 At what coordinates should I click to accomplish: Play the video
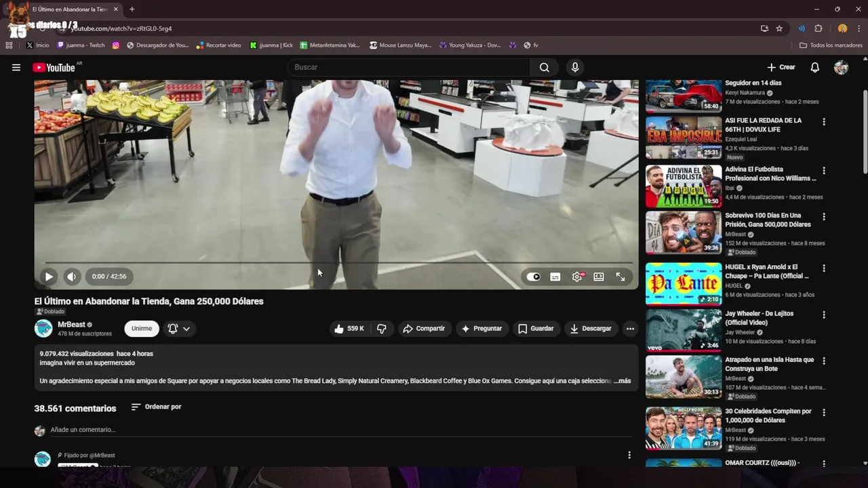point(49,277)
